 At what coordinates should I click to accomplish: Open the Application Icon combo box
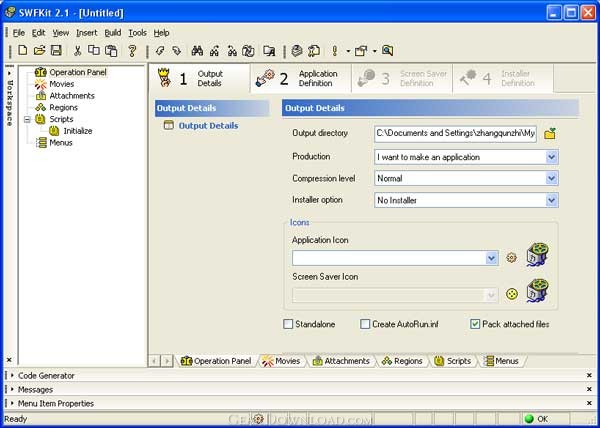pos(491,258)
